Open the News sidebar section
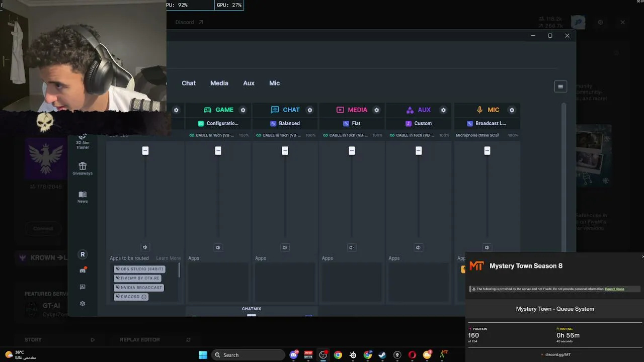This screenshot has height=362, width=644. (x=83, y=197)
